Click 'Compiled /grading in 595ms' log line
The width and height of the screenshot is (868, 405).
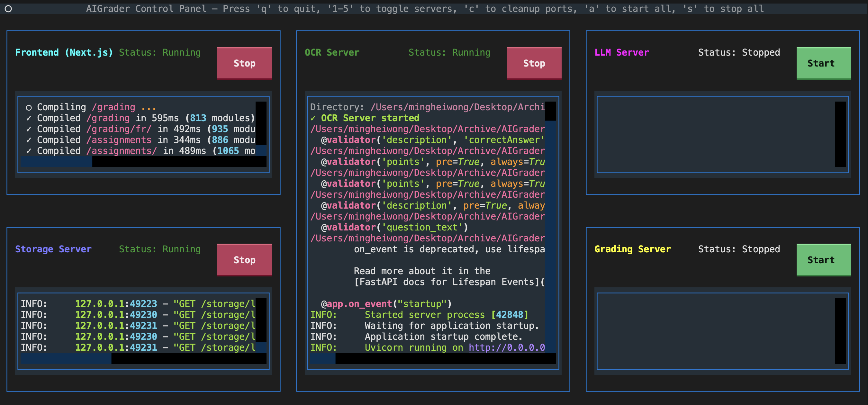pos(140,118)
